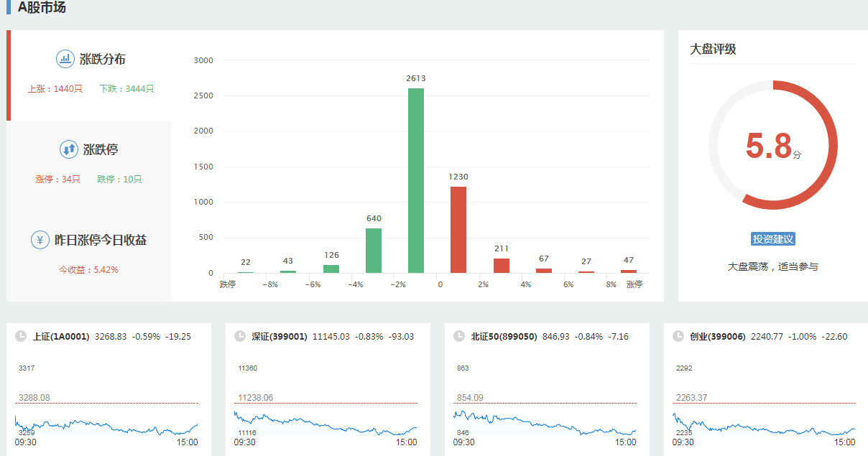The width and height of the screenshot is (868, 456).
Task: Open the 深证(399001) index link
Action: [x=280, y=336]
